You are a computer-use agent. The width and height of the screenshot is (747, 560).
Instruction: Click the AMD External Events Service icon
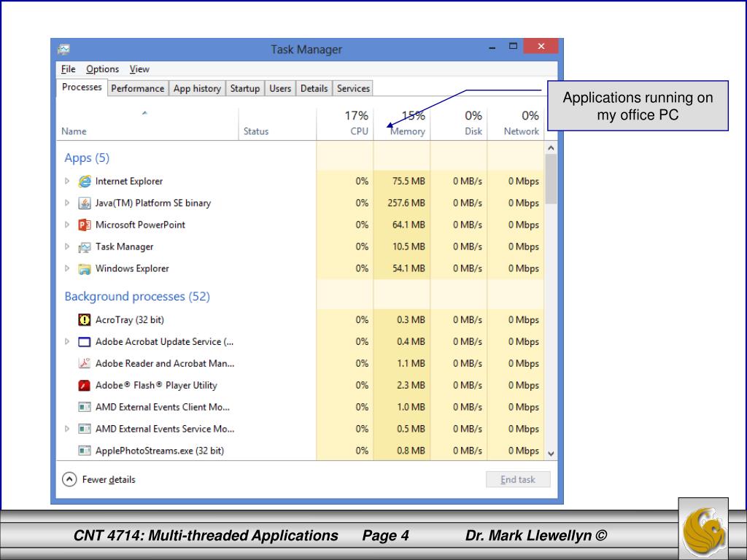pyautogui.click(x=85, y=429)
